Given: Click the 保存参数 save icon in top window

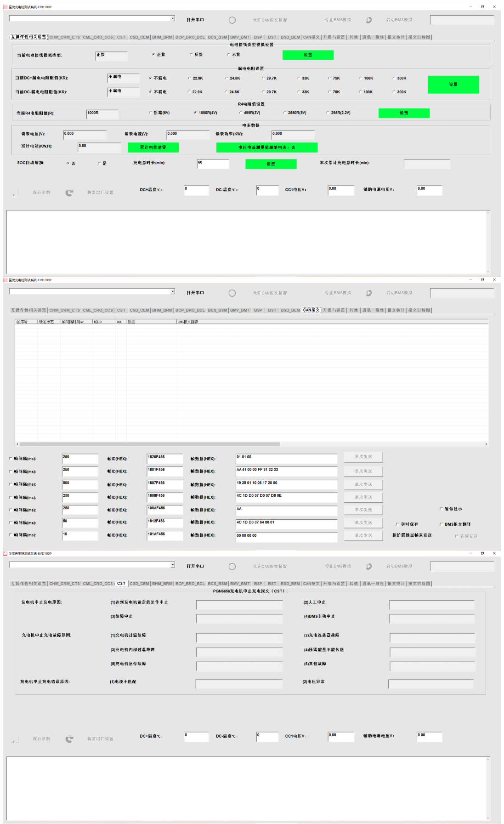Looking at the screenshot, I should (15, 193).
